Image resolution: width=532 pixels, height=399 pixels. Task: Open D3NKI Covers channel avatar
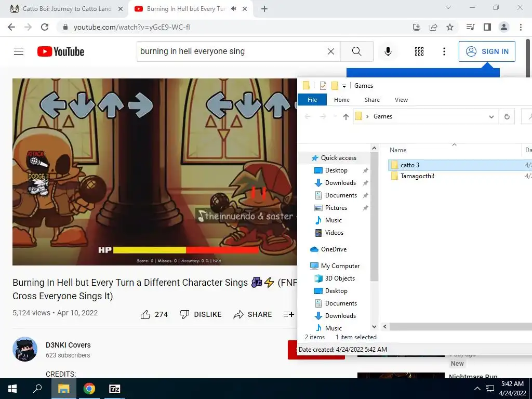pyautogui.click(x=25, y=349)
